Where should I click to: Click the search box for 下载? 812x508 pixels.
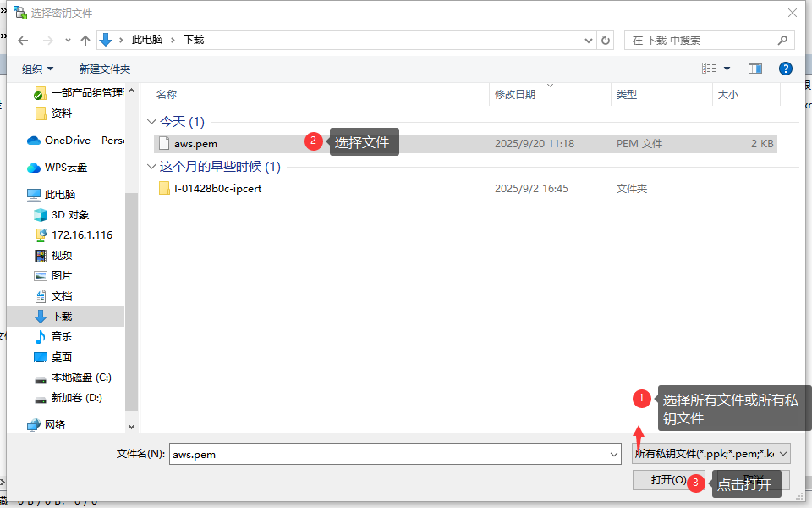tap(702, 41)
